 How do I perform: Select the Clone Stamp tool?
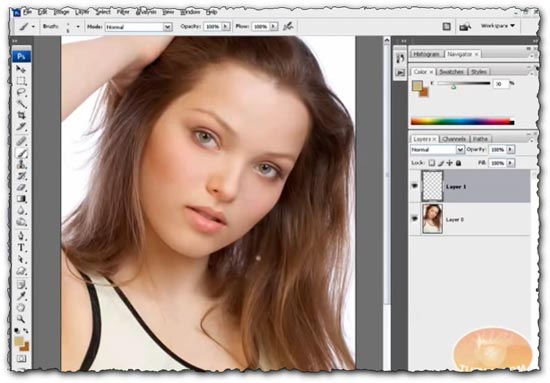click(21, 164)
